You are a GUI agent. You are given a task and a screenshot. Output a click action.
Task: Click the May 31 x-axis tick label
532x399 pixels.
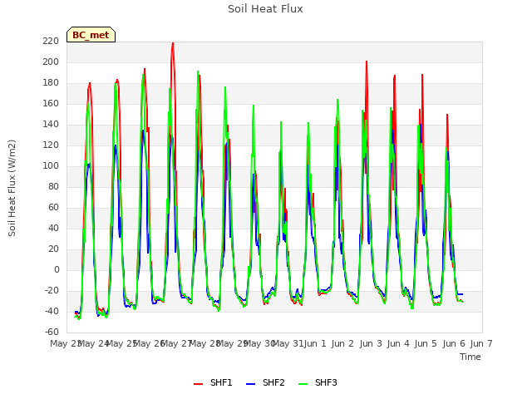pos(288,343)
